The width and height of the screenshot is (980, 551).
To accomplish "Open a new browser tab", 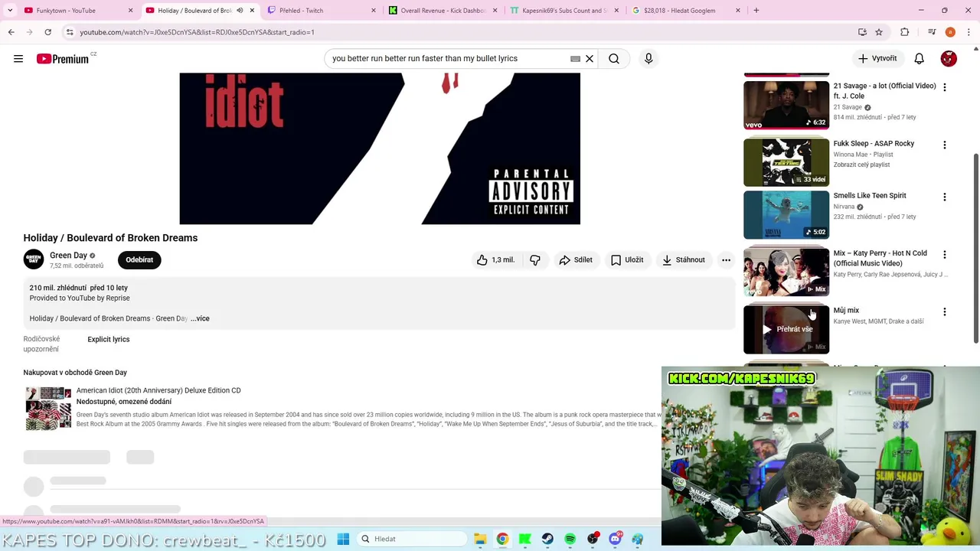I will [756, 11].
